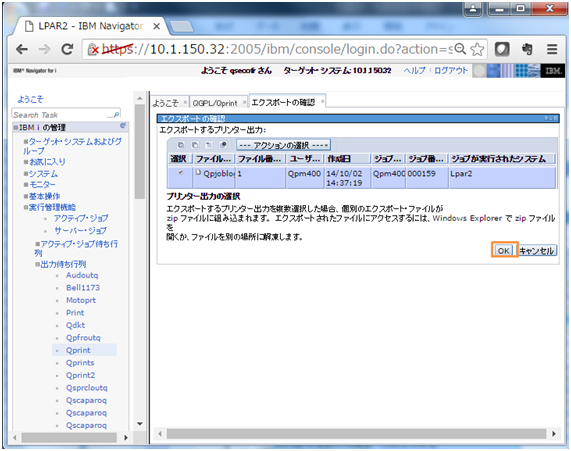The width and height of the screenshot is (571, 451).
Task: Select the Qpfroutq output queue
Action: tap(83, 338)
